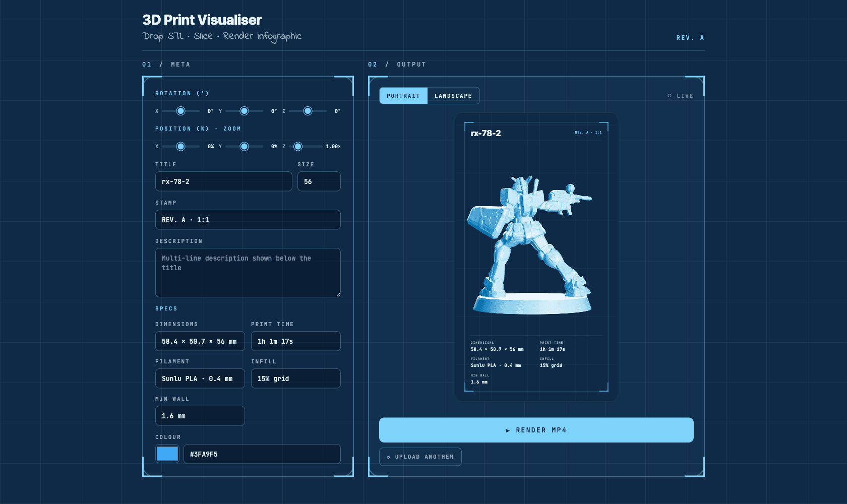Click the colour hex field #3FA9F5

point(262,454)
